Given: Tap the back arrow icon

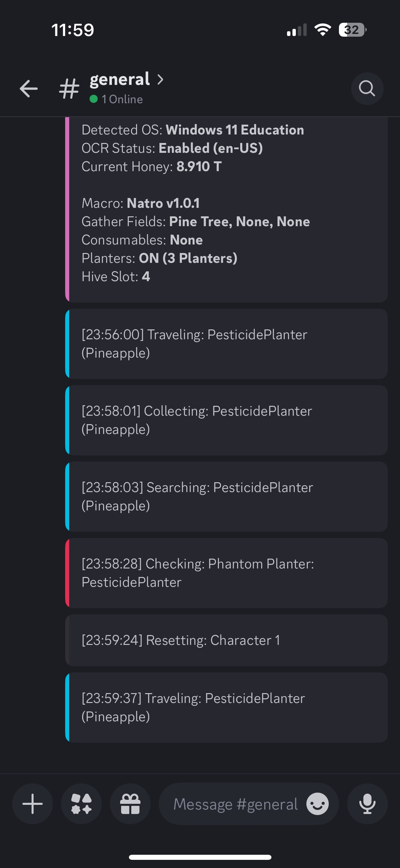Looking at the screenshot, I should click(28, 89).
